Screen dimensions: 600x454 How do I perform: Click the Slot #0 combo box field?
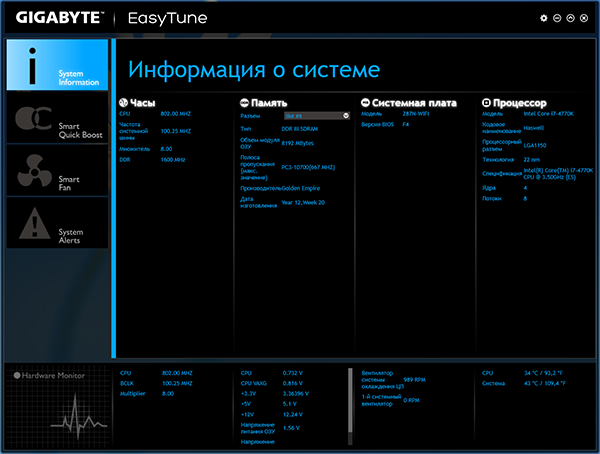(317, 116)
